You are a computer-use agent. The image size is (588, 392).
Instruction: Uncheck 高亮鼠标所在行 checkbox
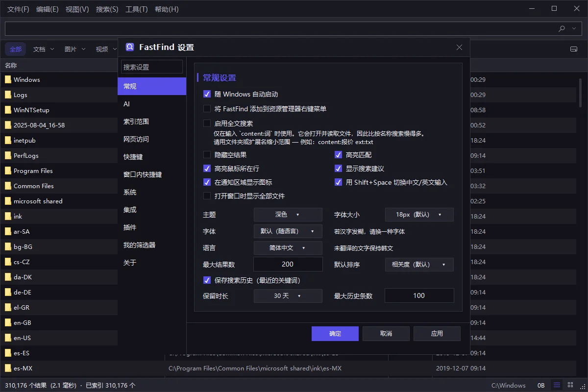[x=207, y=169]
